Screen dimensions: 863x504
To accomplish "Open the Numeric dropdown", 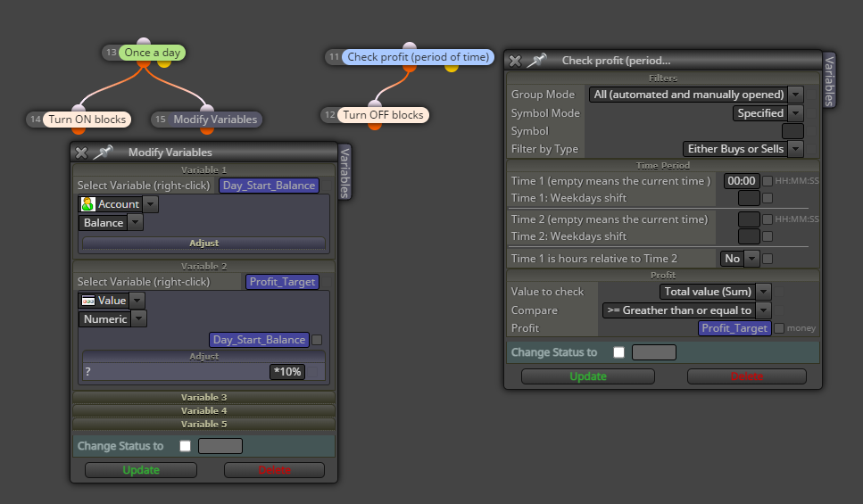I will coord(138,319).
